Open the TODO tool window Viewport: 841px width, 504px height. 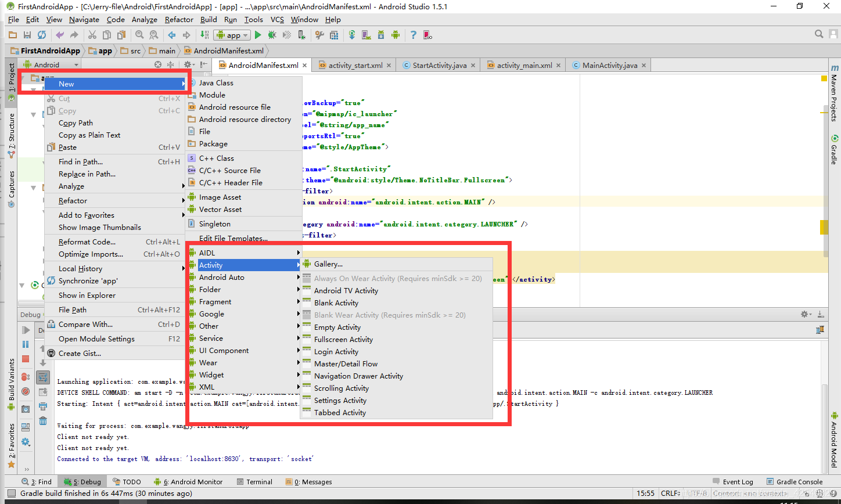127,481
